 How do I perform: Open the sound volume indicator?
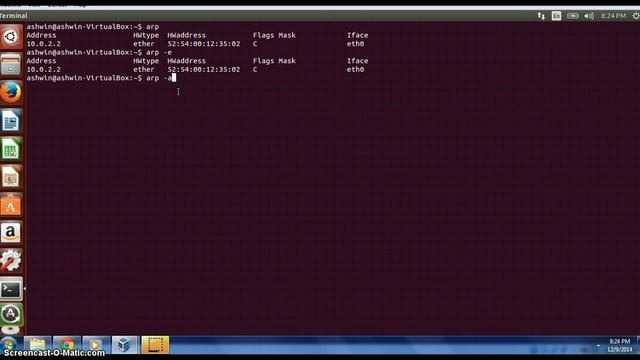point(589,16)
